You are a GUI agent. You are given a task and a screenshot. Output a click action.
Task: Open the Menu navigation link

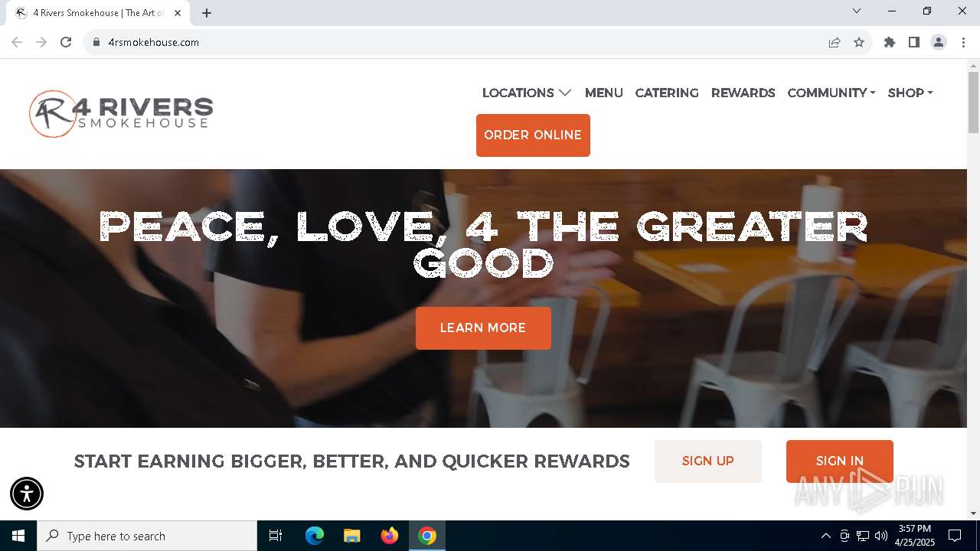(x=604, y=93)
